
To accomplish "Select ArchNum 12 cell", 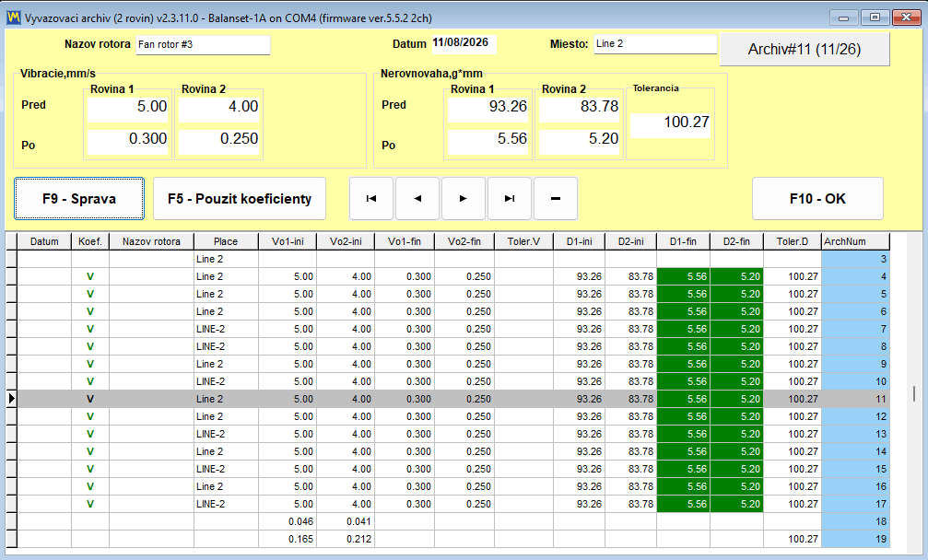I will [x=856, y=416].
